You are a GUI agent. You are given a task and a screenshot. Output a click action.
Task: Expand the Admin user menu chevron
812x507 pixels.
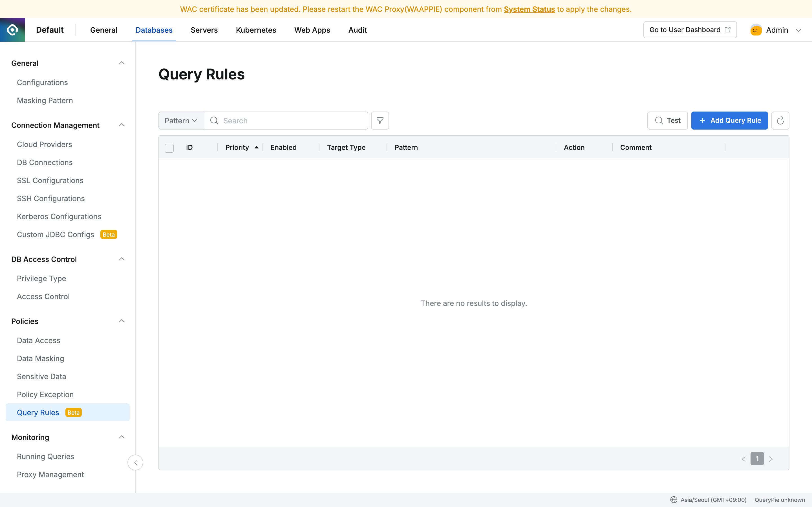pos(798,30)
